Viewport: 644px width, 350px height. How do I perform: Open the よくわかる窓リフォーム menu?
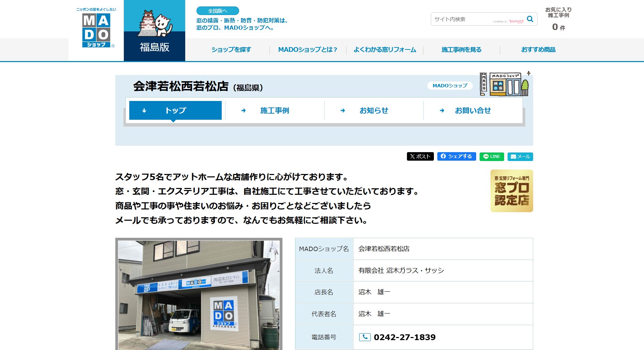tap(385, 50)
